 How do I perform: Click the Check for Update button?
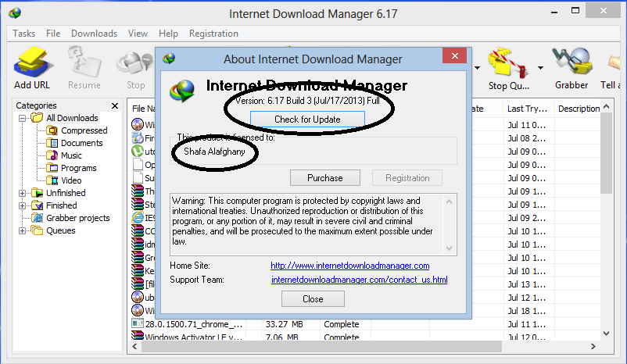pyautogui.click(x=307, y=119)
